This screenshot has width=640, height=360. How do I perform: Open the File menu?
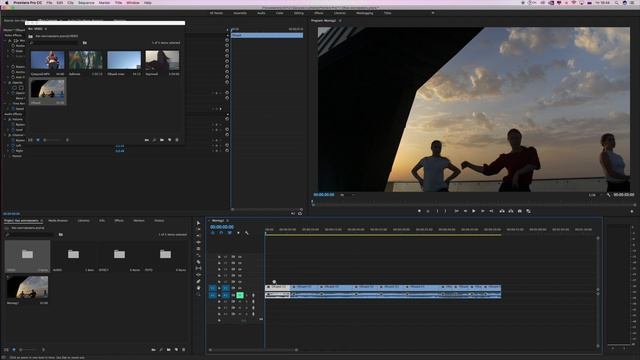pos(49,2)
